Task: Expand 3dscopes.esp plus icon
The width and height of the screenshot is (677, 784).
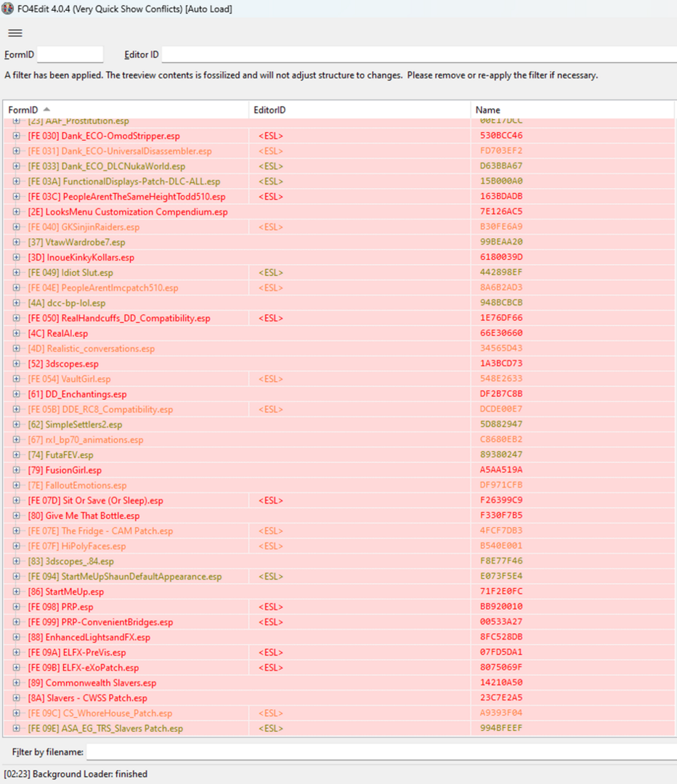Action: [17, 364]
